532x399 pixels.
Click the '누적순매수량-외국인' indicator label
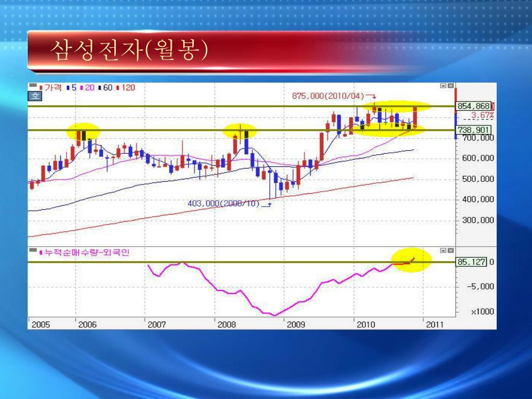(85, 252)
